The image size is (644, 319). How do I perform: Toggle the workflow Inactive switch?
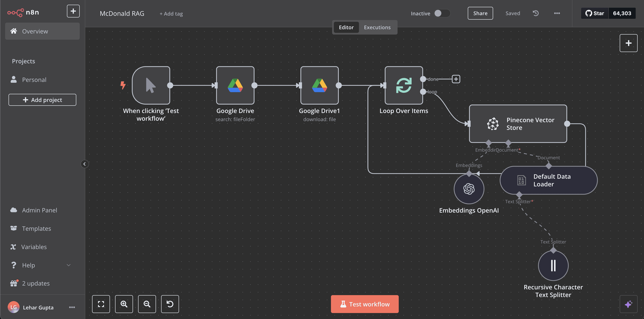442,13
